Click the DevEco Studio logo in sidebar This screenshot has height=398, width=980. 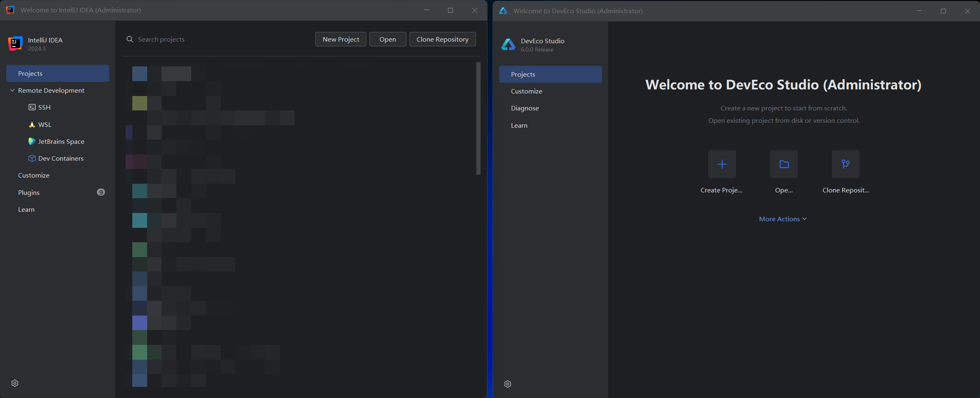point(508,44)
